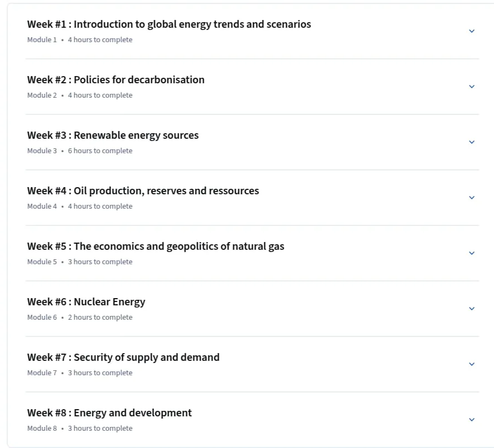The width and height of the screenshot is (494, 448).
Task: Open Week #1 Introduction to global energy trends title
Action: (x=169, y=24)
